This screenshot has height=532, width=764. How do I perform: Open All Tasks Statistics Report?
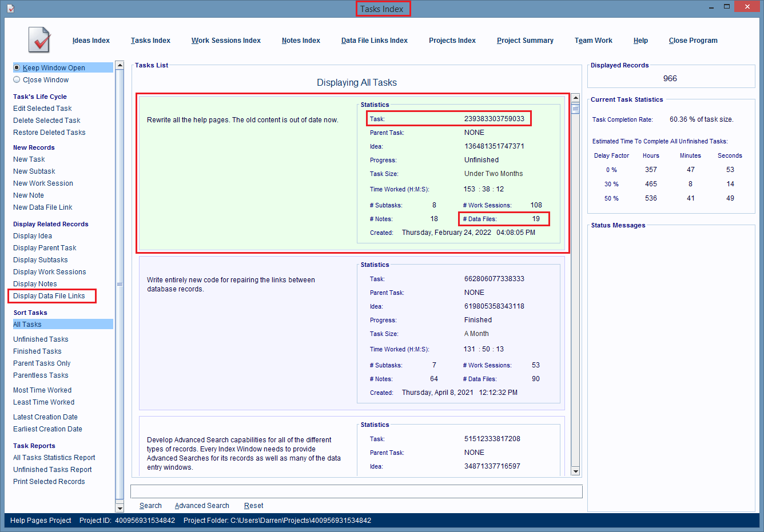(x=54, y=458)
